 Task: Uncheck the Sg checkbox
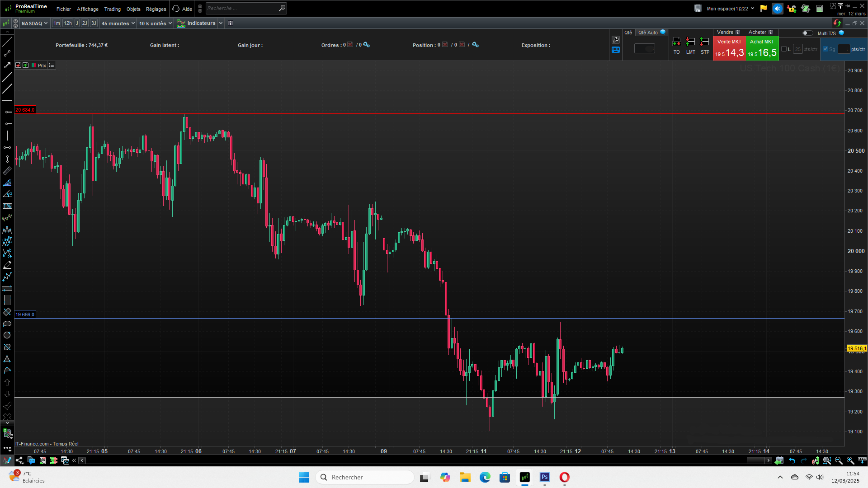coord(826,49)
